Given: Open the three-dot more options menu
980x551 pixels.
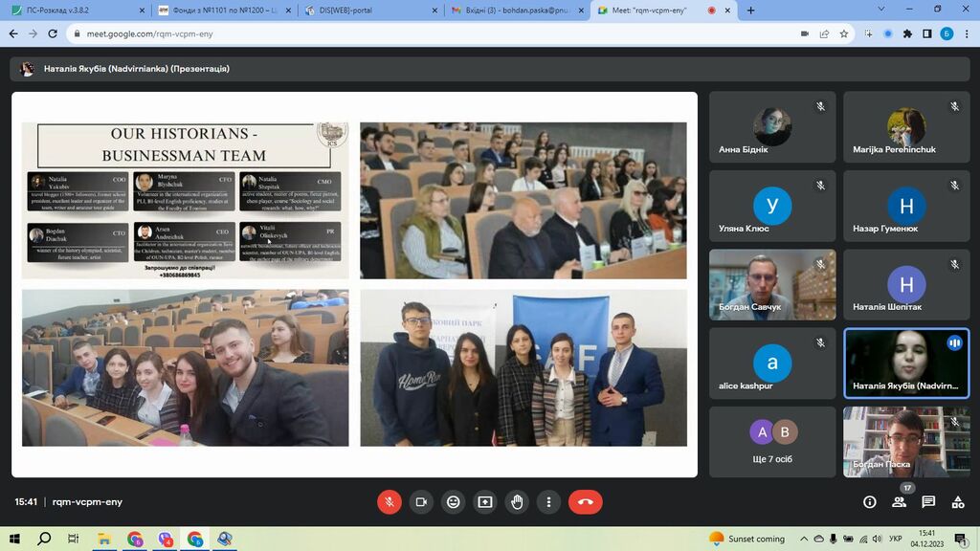Looking at the screenshot, I should click(x=548, y=502).
